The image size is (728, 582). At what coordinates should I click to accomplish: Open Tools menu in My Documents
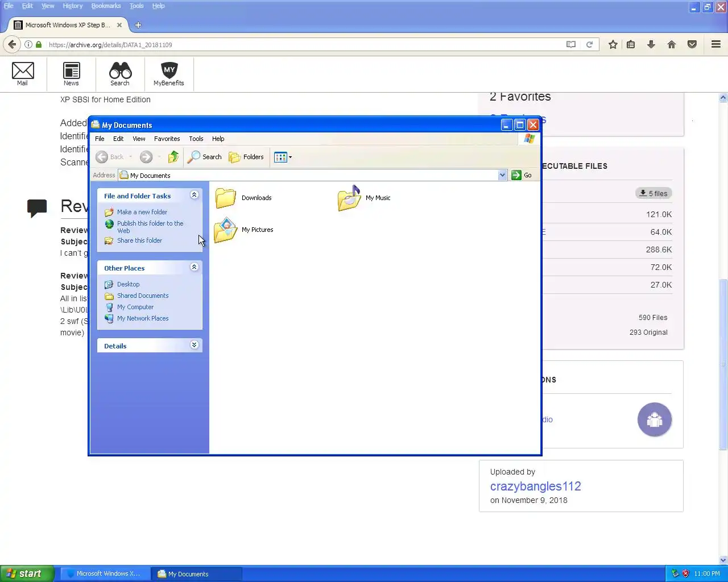click(x=196, y=139)
